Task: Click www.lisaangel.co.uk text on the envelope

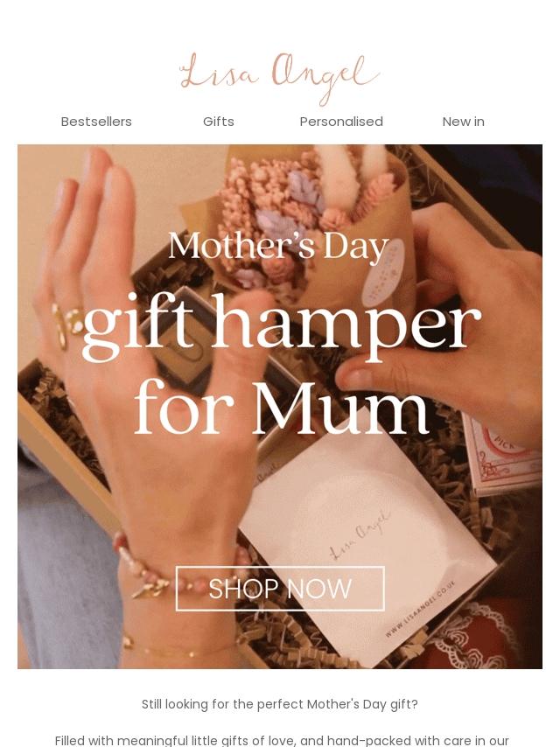Action: click(x=420, y=609)
